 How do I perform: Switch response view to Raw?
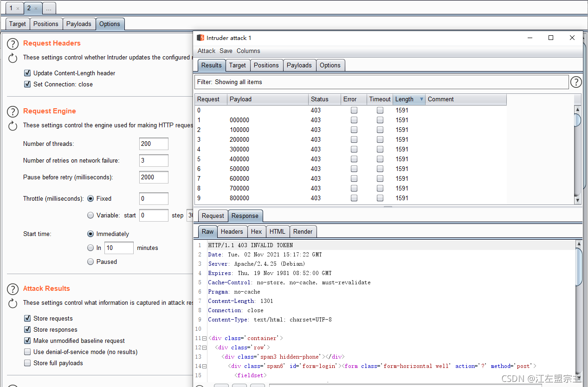point(208,231)
